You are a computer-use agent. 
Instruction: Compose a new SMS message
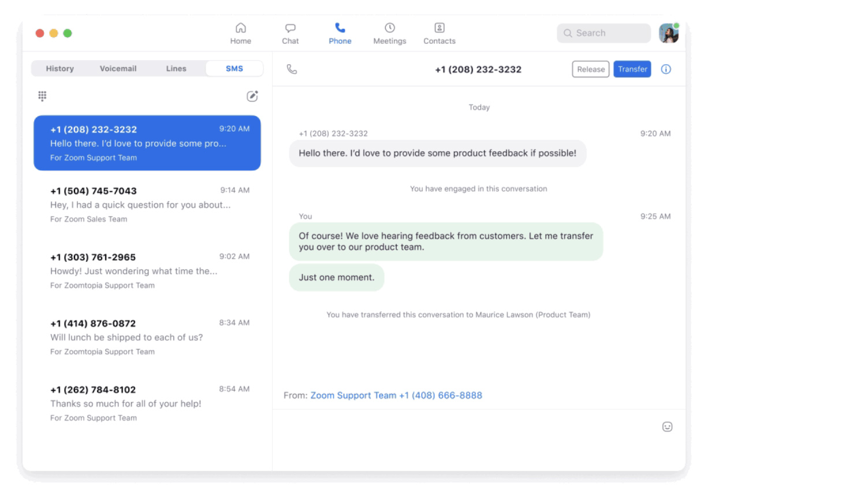click(x=252, y=96)
